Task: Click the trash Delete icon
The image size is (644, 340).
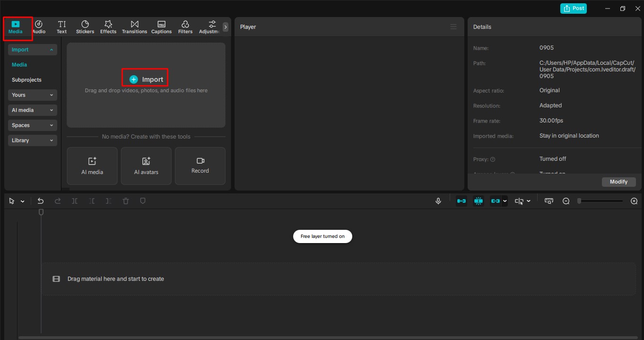Action: (x=126, y=201)
